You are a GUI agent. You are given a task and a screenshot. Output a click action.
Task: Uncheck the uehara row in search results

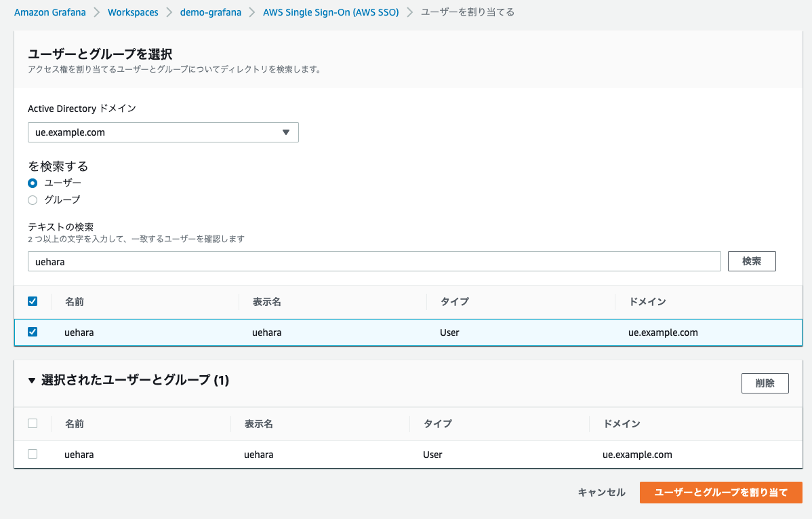click(32, 332)
